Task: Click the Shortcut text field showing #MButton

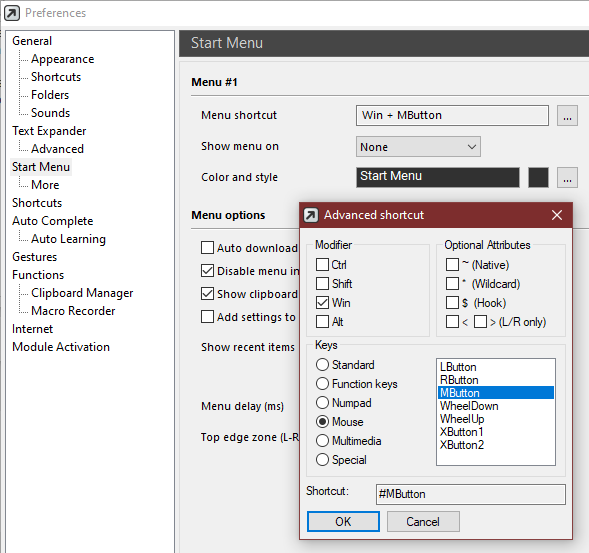Action: [x=470, y=494]
